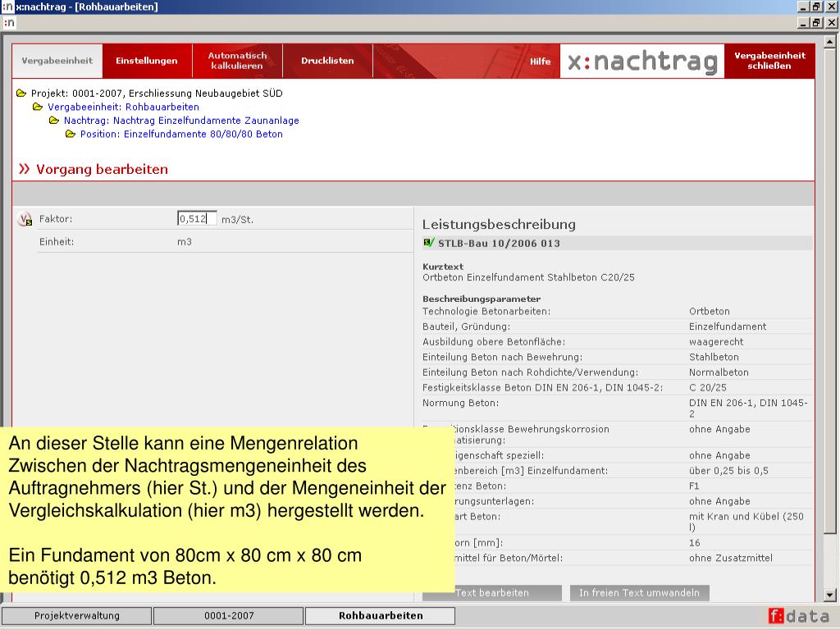The image size is (840, 630).
Task: Open Nachtrag Einzelfundamente Zaunanlage link
Action: pos(181,121)
